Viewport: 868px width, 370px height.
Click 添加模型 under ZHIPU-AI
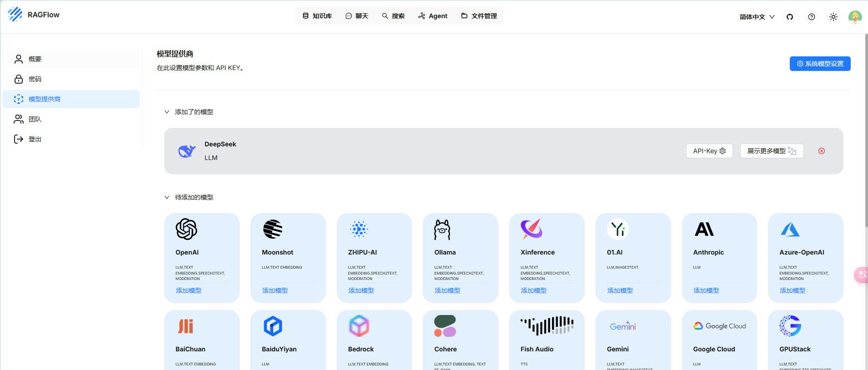tap(361, 290)
